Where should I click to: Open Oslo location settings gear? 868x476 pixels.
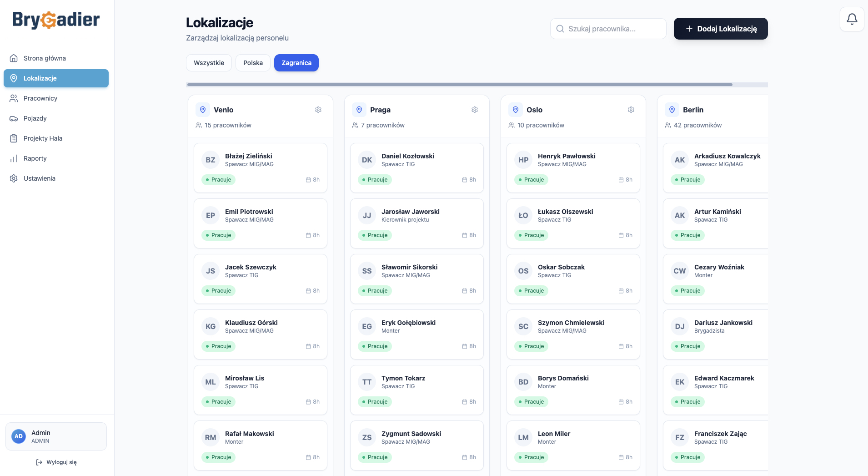tap(631, 110)
